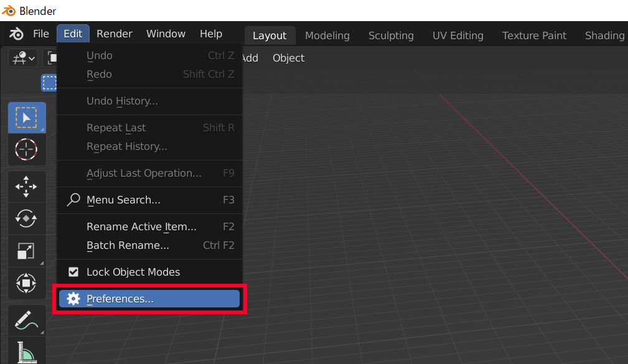The image size is (628, 364).
Task: Select the Measure tool
Action: pos(27,350)
